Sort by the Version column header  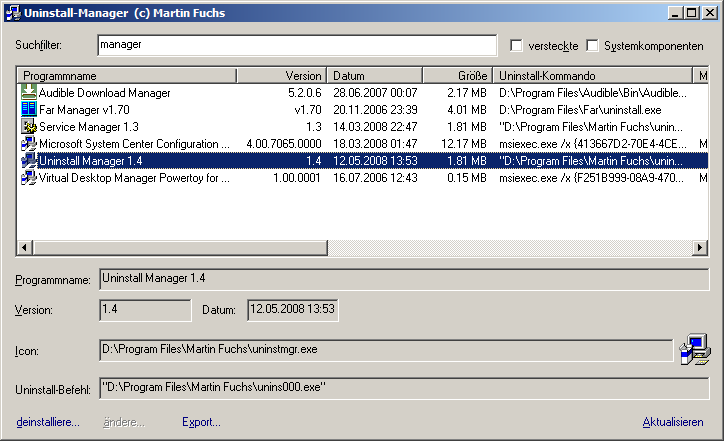click(x=282, y=75)
